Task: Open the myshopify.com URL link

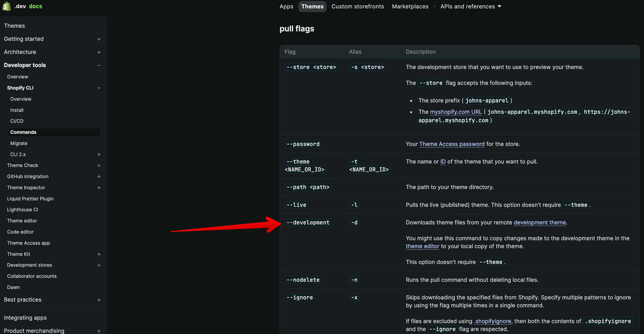Action: (x=456, y=112)
